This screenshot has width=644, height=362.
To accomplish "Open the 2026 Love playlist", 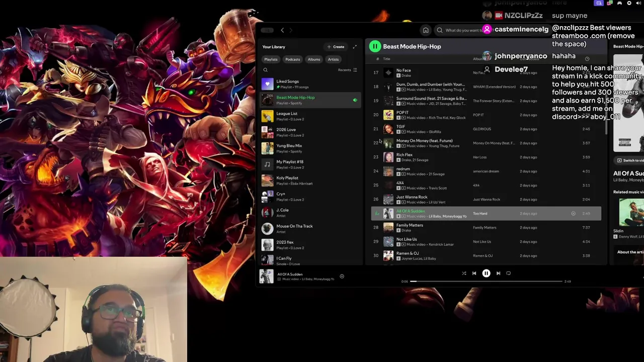I will (310, 132).
